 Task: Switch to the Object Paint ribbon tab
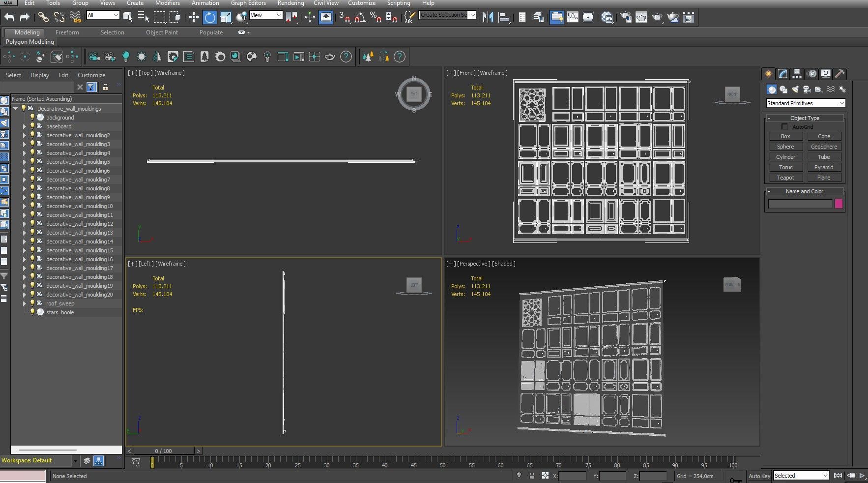click(x=162, y=32)
